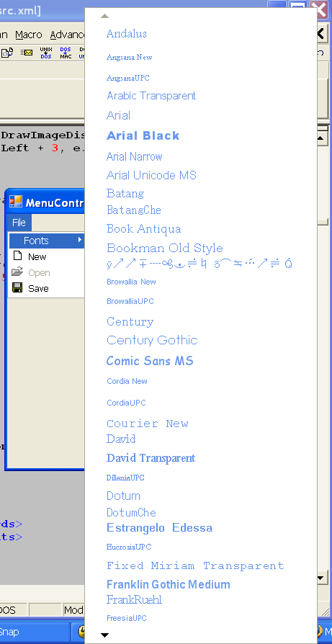Select the FreesiaUPC font
The image size is (332, 644).
click(127, 618)
